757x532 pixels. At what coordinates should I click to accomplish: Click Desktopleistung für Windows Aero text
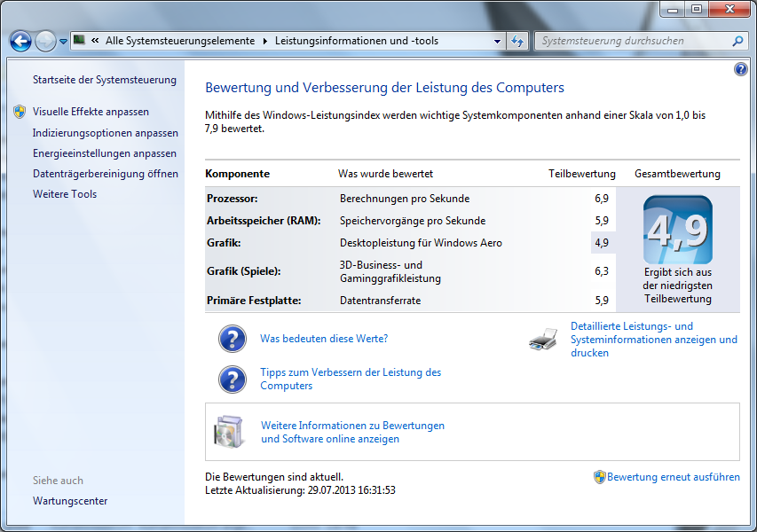coord(421,243)
